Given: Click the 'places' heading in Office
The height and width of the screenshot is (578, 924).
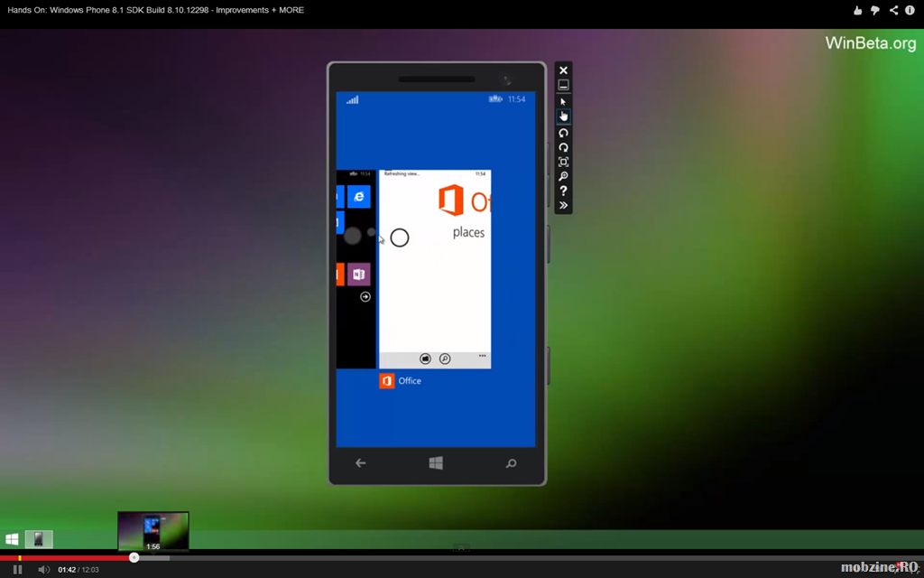Looking at the screenshot, I should [468, 233].
